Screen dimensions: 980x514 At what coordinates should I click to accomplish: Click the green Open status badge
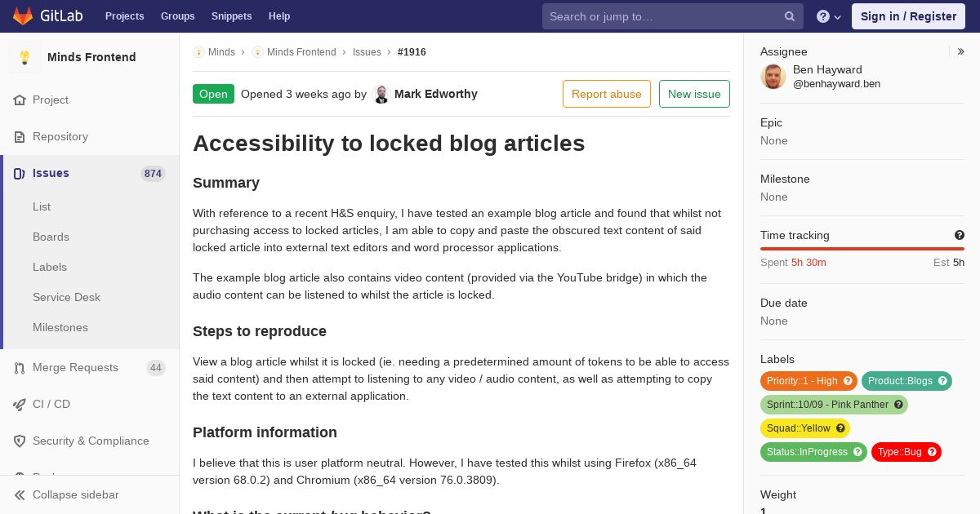(x=213, y=94)
